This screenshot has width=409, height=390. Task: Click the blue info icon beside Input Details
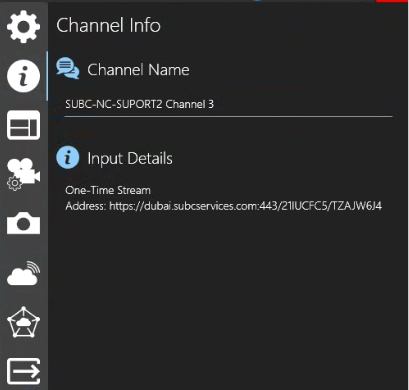tap(68, 157)
